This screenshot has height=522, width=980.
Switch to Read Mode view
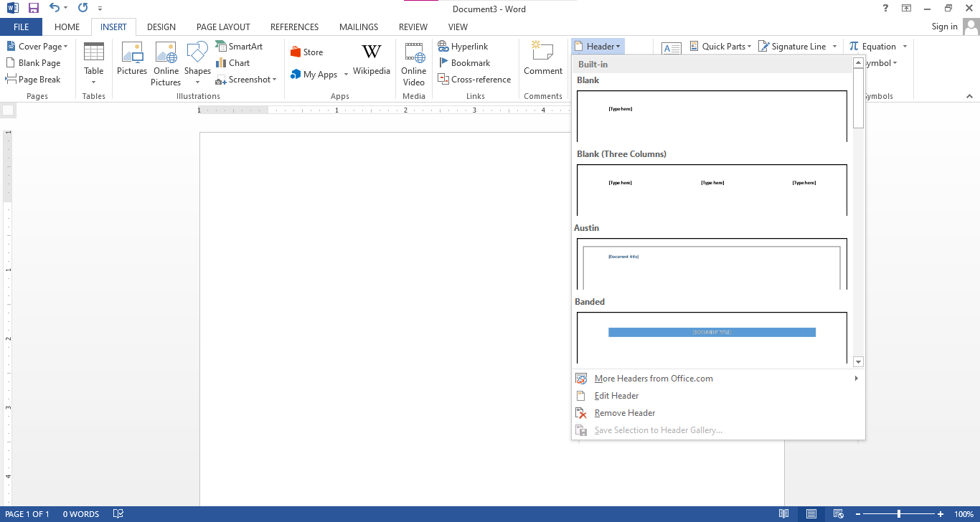(784, 513)
